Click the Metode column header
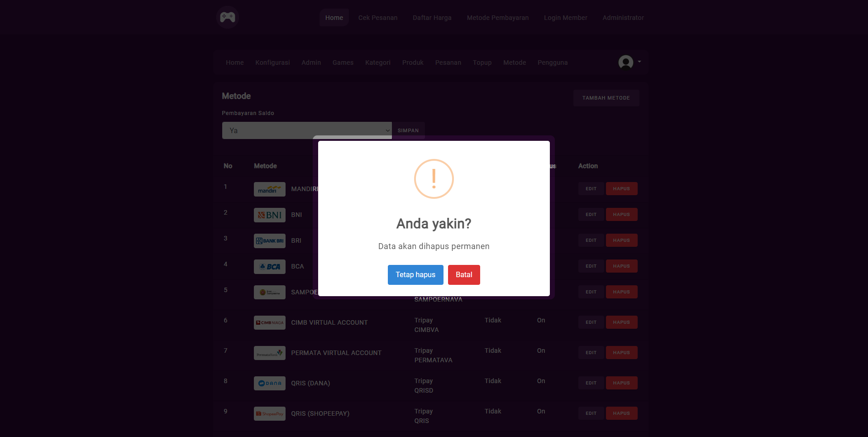The width and height of the screenshot is (868, 437). (x=265, y=166)
